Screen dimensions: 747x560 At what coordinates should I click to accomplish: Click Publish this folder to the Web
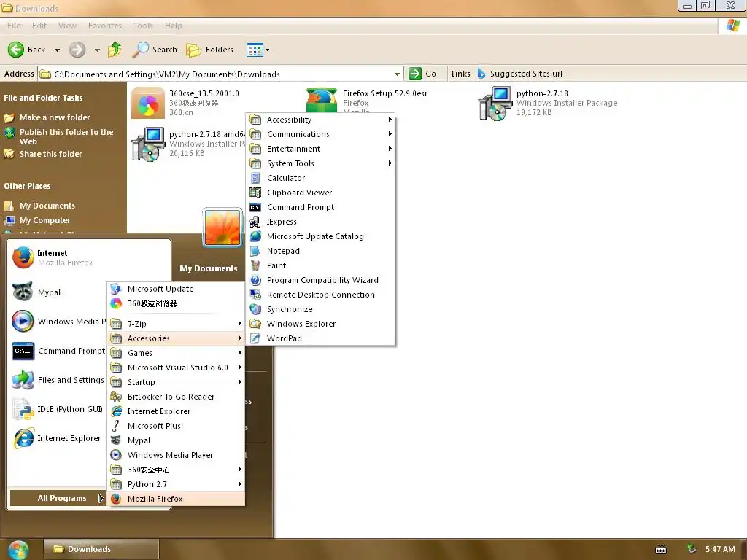(x=66, y=136)
